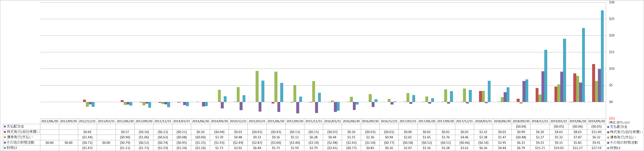Image resolution: width=644 pixels, height=151 pixels.
Task: Click the $6.28 bond cell for 2015/12/31
Action: (x=313, y=137)
